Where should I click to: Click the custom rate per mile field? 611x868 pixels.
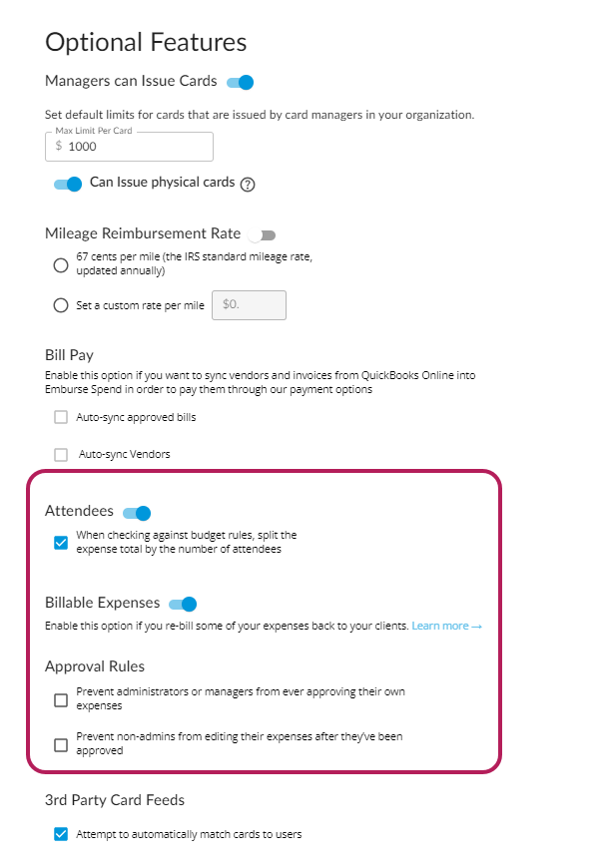pos(250,305)
